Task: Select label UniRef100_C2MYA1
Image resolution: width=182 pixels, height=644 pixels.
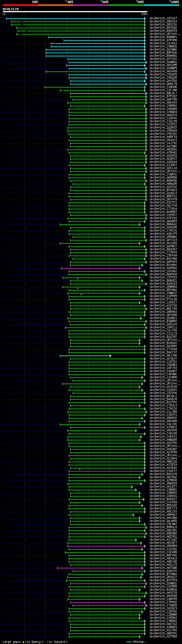Action: point(163,612)
